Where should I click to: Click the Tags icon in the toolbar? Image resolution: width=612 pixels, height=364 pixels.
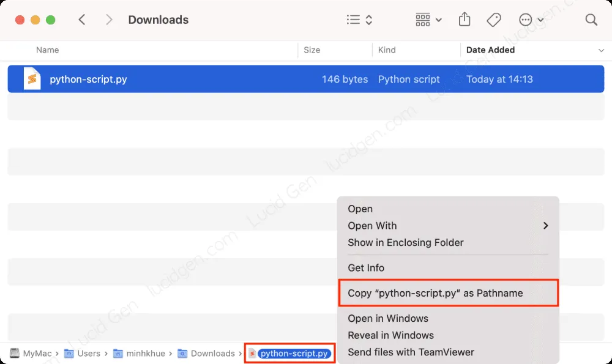tap(493, 19)
